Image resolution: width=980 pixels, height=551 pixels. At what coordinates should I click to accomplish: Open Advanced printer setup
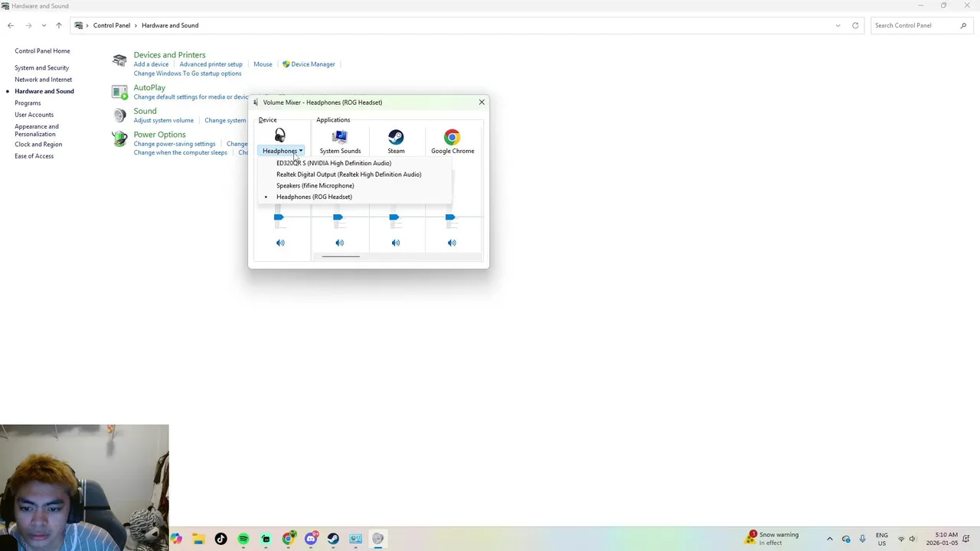pos(211,64)
